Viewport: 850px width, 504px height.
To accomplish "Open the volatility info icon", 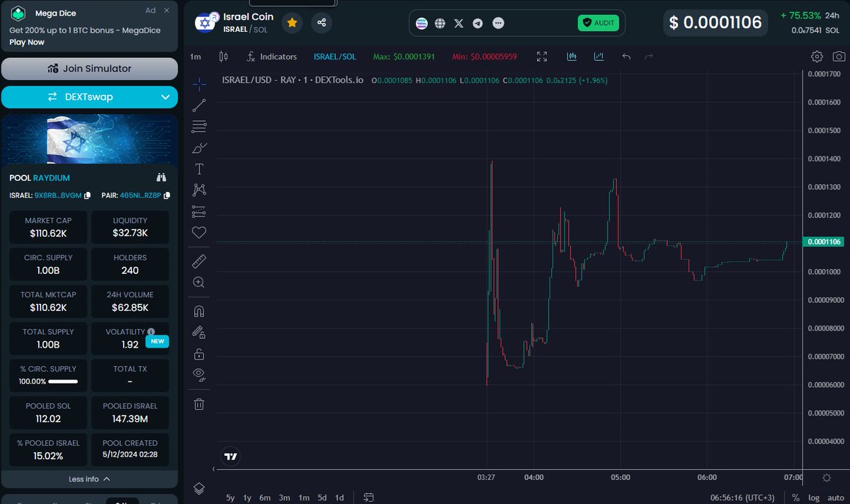I will pos(151,331).
